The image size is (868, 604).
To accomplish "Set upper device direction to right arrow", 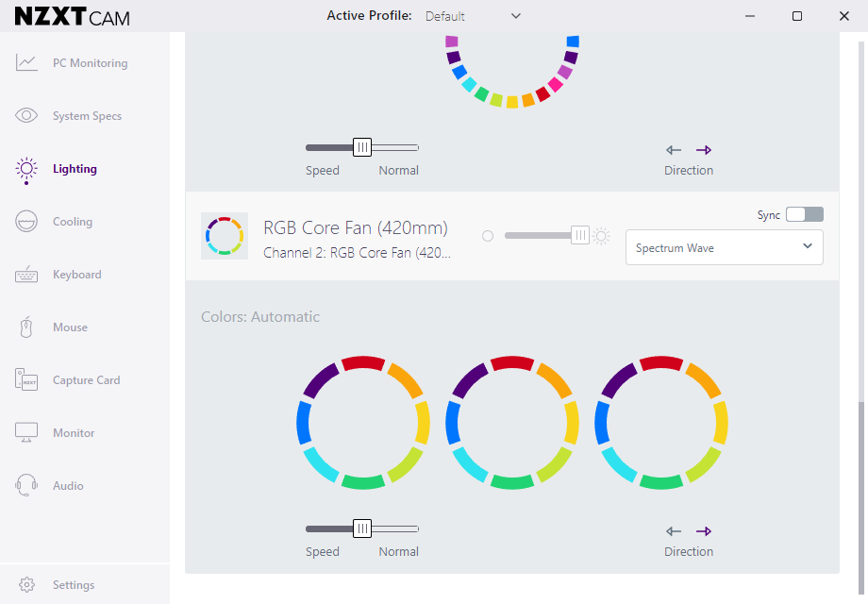I will (x=704, y=150).
